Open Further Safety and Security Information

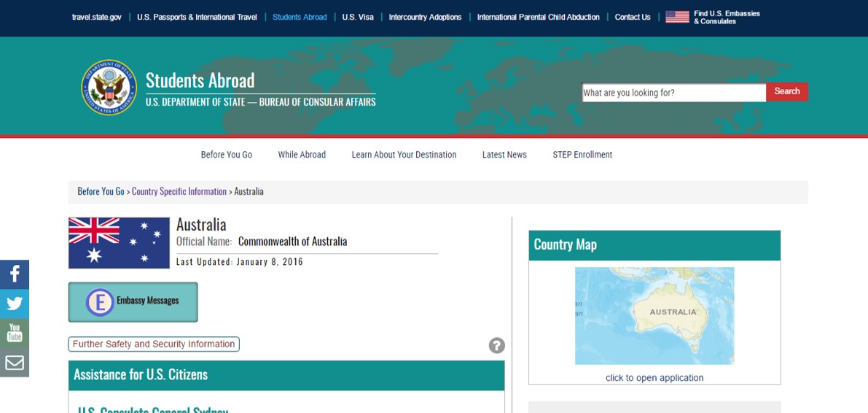[x=154, y=344]
